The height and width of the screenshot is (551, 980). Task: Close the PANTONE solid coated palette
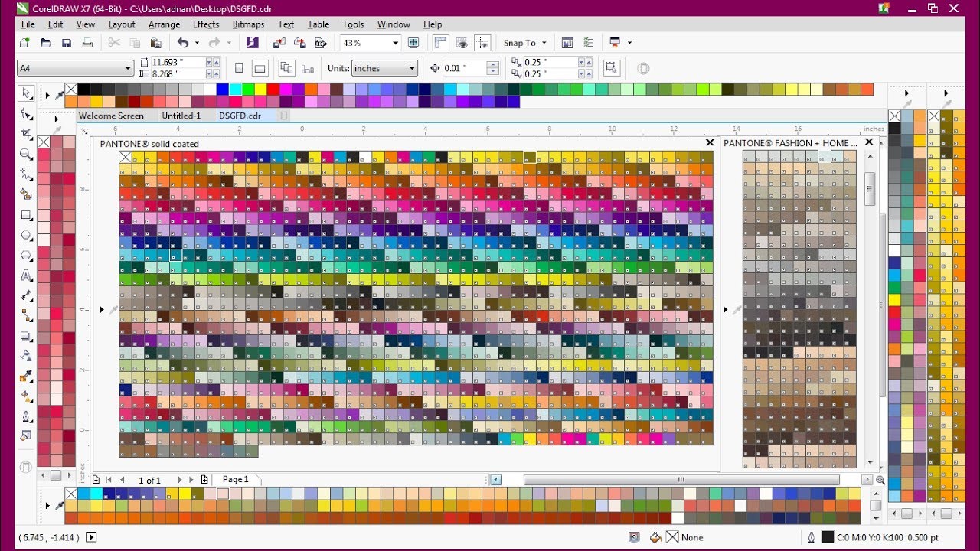point(710,142)
